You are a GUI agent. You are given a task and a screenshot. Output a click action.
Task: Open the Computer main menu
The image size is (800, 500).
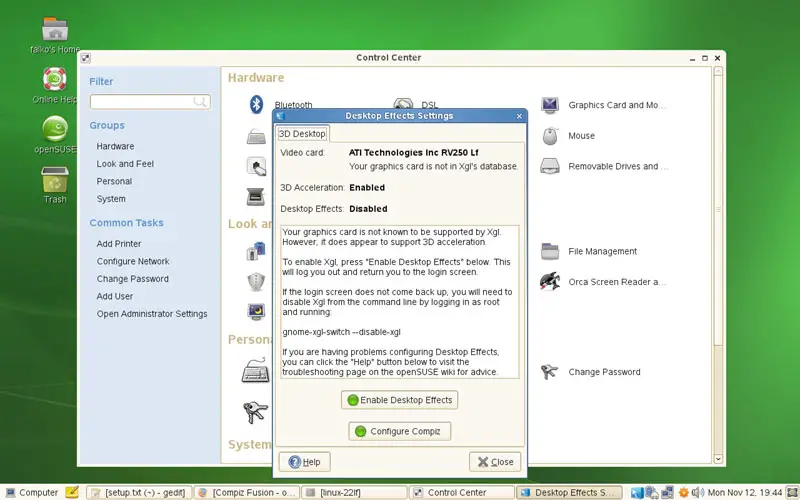tap(32, 492)
